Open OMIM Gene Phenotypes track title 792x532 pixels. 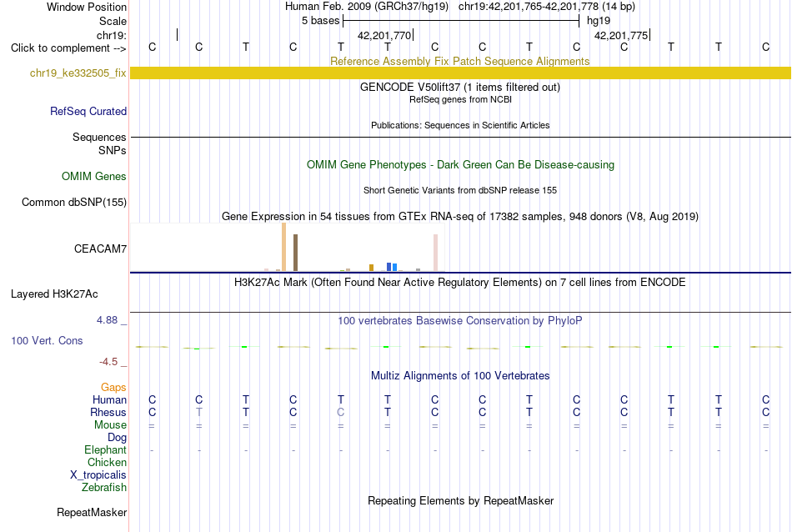coord(460,165)
